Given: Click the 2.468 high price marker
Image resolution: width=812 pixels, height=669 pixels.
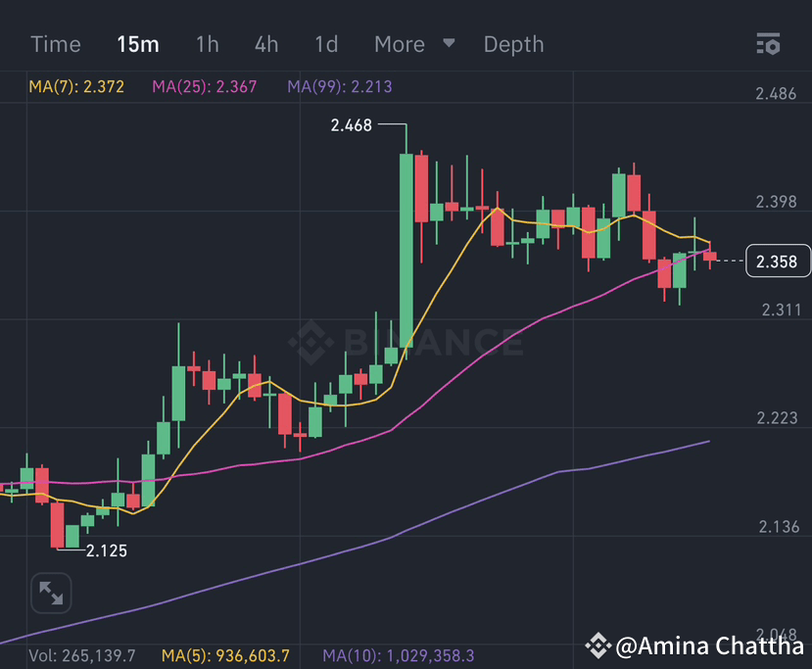Looking at the screenshot, I should pyautogui.click(x=351, y=125).
